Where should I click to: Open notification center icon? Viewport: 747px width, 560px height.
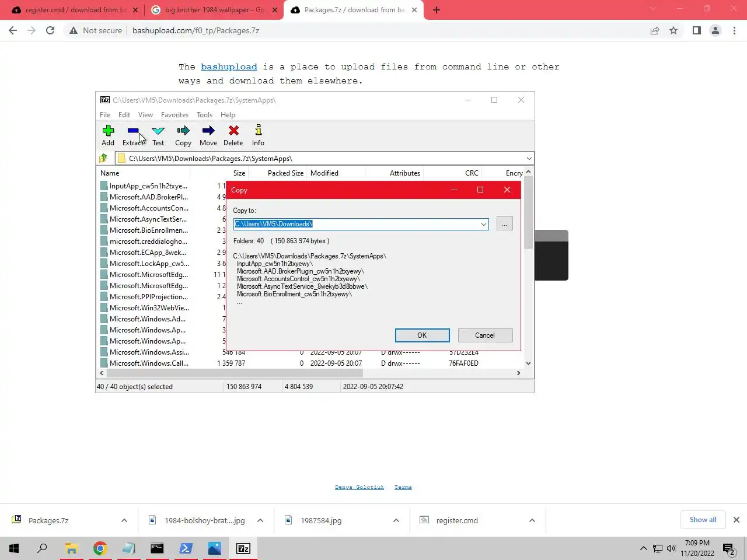(729, 548)
